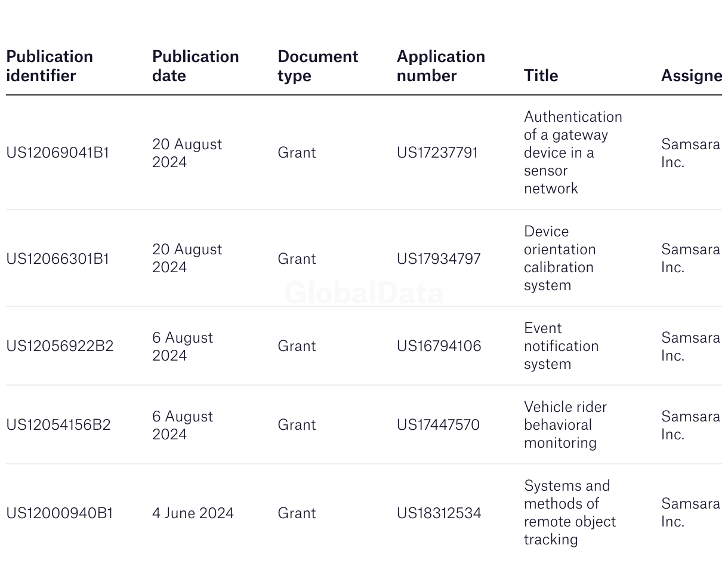Open patent US12054156B2
The image size is (728, 585).
coord(58,425)
